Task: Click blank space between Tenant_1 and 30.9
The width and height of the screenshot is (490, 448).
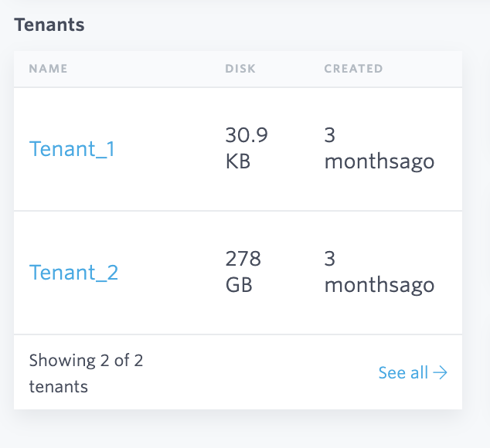Action: pyautogui.click(x=170, y=148)
